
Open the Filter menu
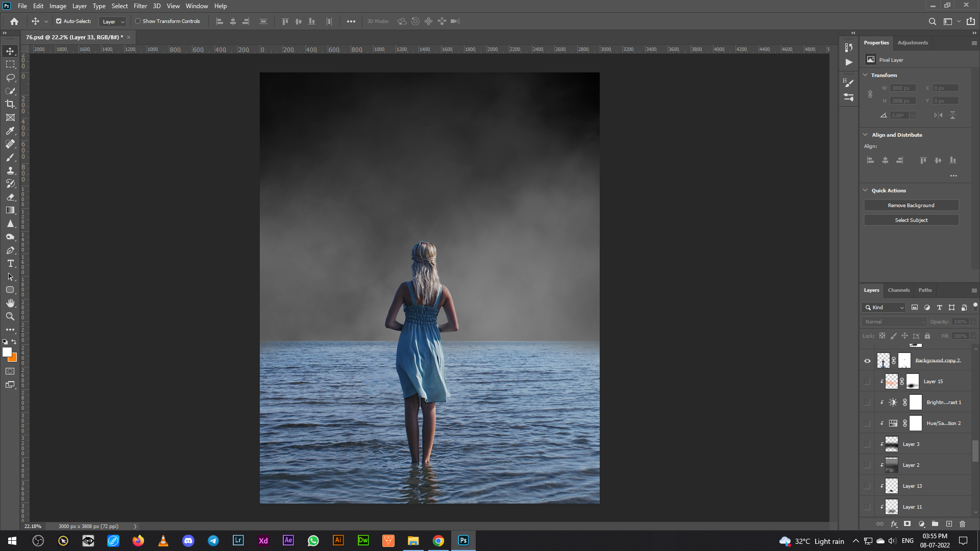coord(140,6)
